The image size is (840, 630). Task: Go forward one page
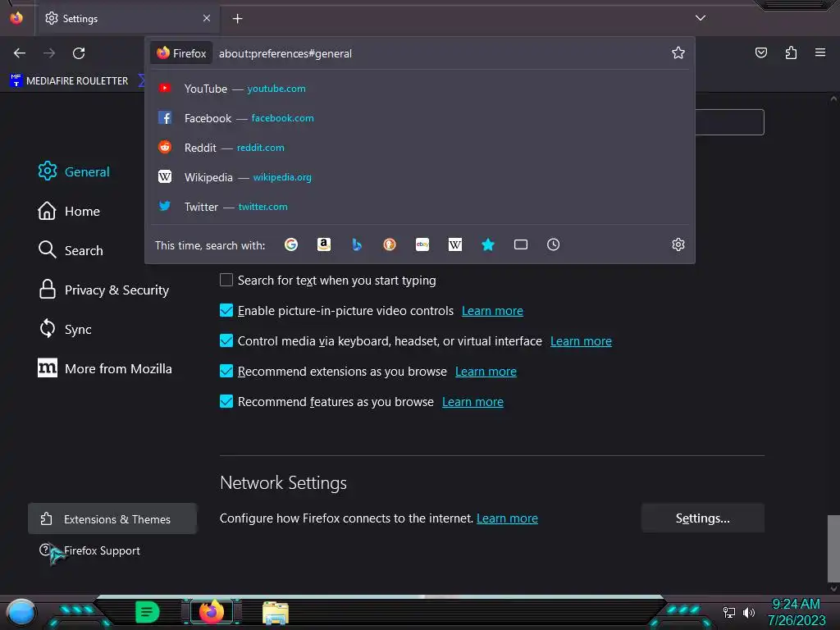pos(49,53)
